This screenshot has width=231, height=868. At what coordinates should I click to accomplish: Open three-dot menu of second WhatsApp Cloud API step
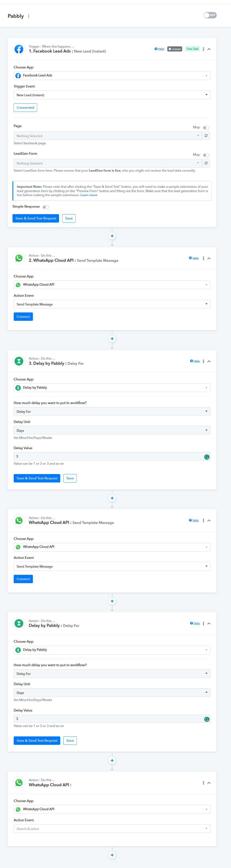(x=203, y=521)
